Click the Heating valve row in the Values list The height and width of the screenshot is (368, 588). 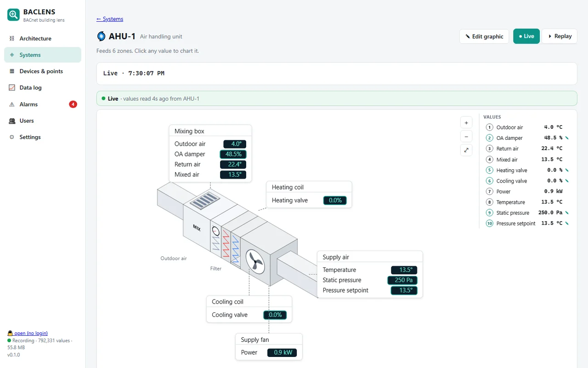tap(527, 170)
